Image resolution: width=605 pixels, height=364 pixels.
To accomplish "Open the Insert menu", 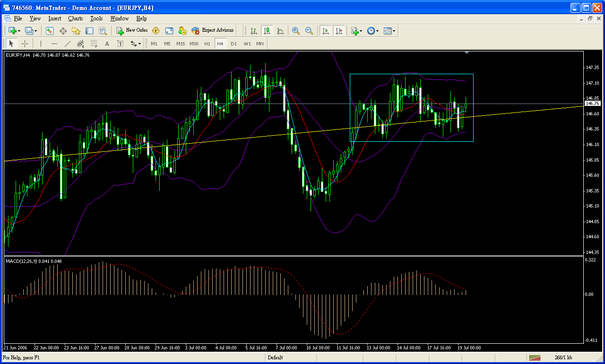I will click(x=54, y=18).
